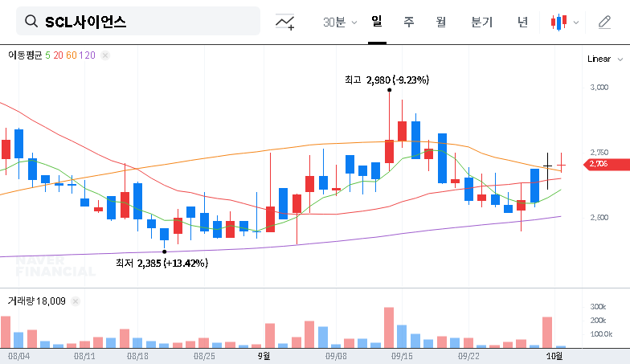Open the Linear scale dropdown

603,59
